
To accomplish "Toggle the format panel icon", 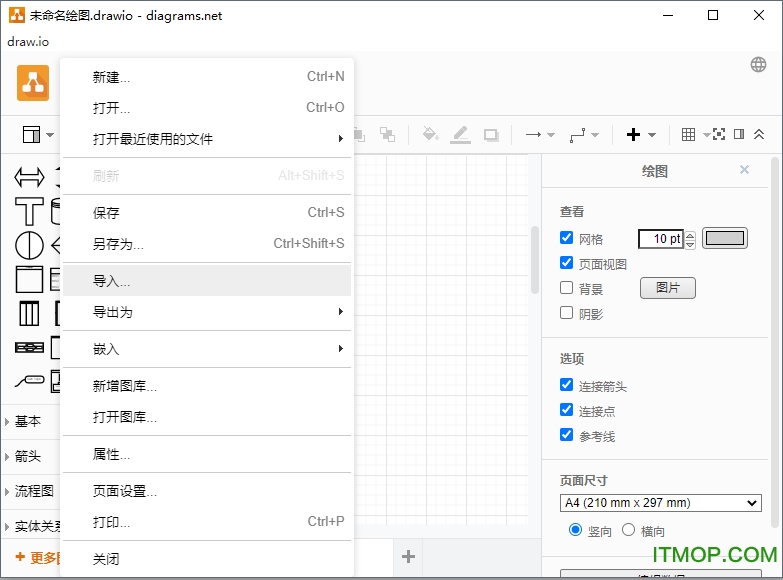I will [739, 134].
